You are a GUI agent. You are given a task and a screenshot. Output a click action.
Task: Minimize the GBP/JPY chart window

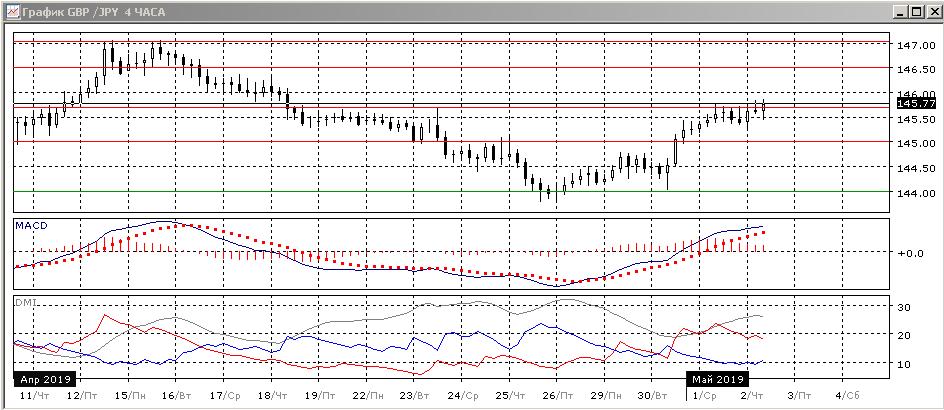coord(901,11)
